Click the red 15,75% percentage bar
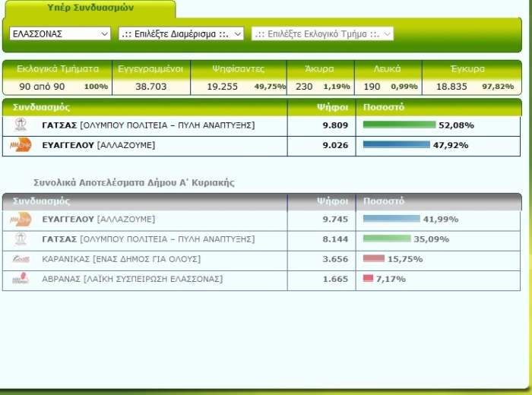The image size is (532, 395). (x=374, y=259)
